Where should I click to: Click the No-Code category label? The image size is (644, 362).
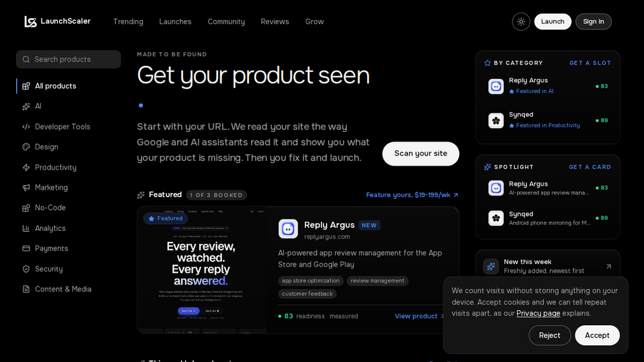click(50, 208)
